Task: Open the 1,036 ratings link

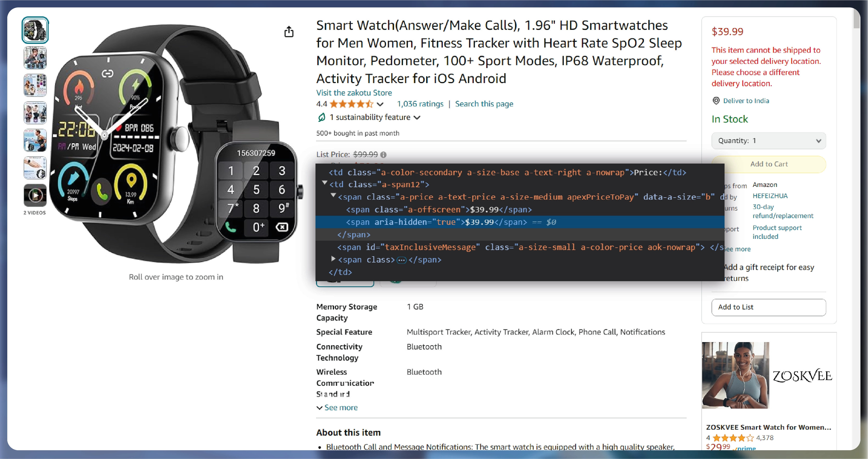Action: point(420,104)
